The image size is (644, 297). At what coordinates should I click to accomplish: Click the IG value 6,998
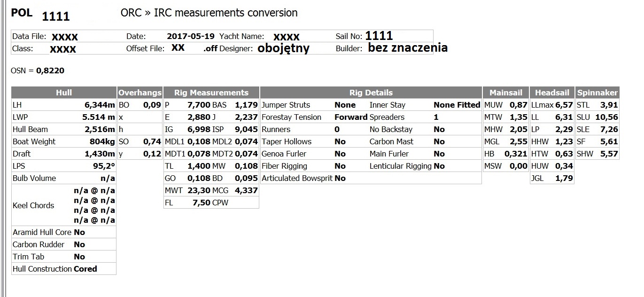199,129
